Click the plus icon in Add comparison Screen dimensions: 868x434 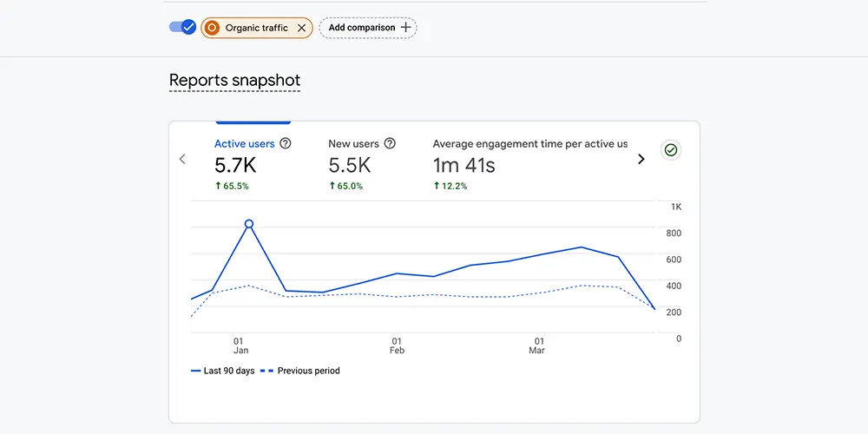pyautogui.click(x=405, y=28)
